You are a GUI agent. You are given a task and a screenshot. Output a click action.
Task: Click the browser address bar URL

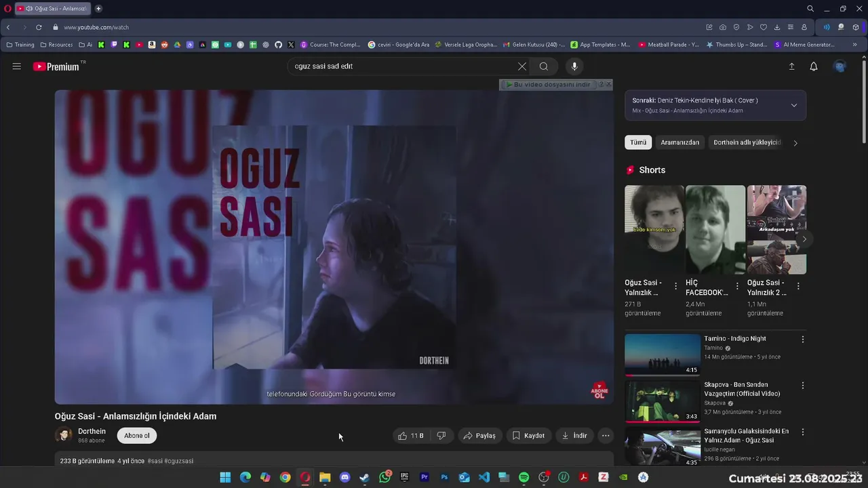point(96,27)
